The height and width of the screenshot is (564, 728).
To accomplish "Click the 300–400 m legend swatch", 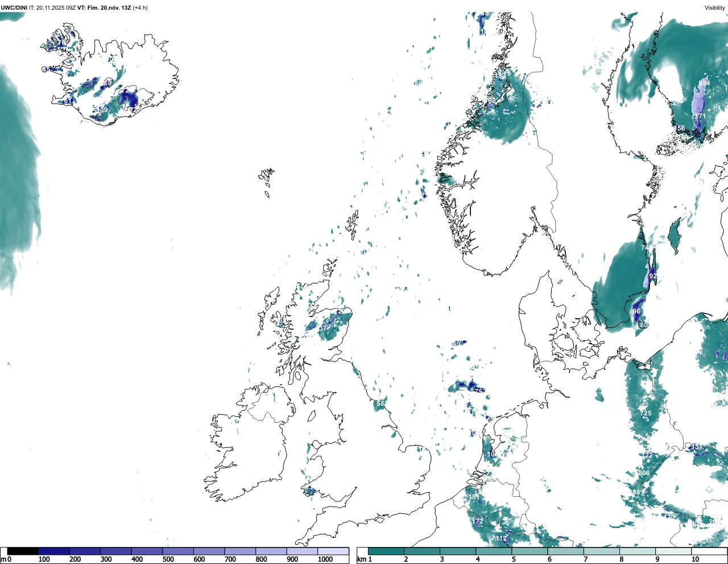I will (116, 551).
